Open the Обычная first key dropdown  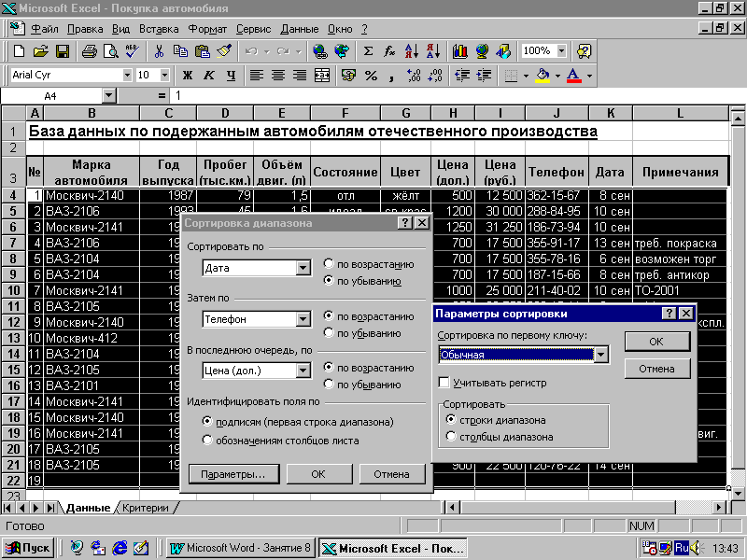601,355
